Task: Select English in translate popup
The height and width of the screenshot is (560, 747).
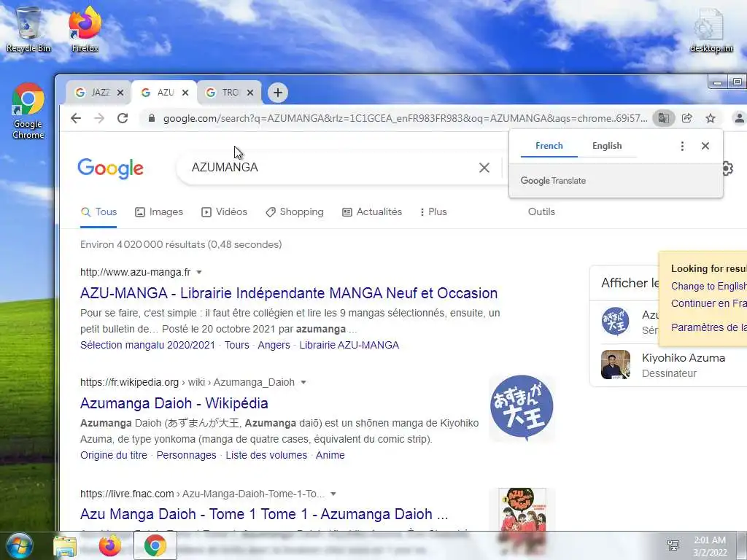Action: coord(607,146)
